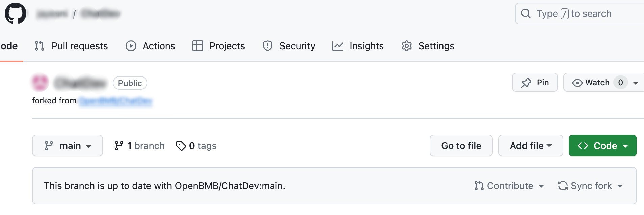Click the tag icon beside 0 tags
Viewport: 644px width, 215px height.
coord(181,146)
